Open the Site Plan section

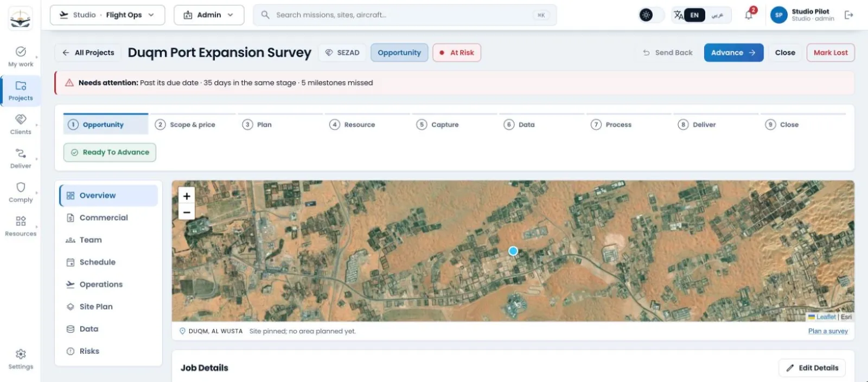point(108,307)
